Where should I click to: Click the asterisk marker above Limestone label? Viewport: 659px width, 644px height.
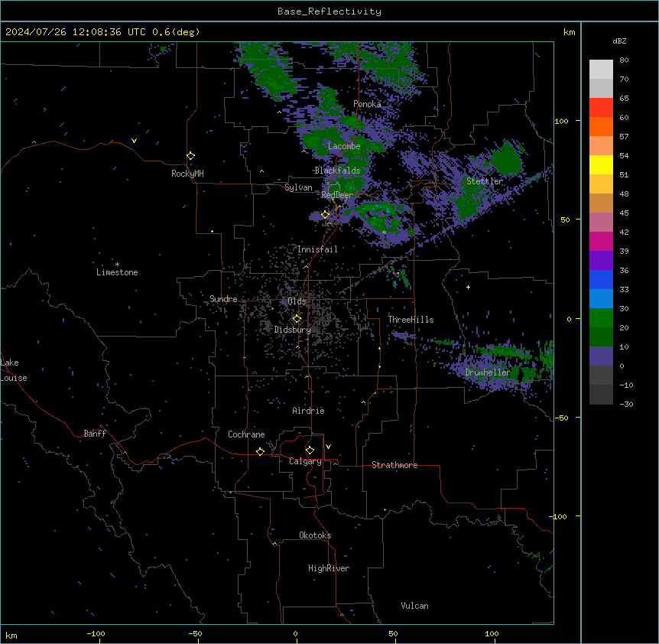(117, 265)
